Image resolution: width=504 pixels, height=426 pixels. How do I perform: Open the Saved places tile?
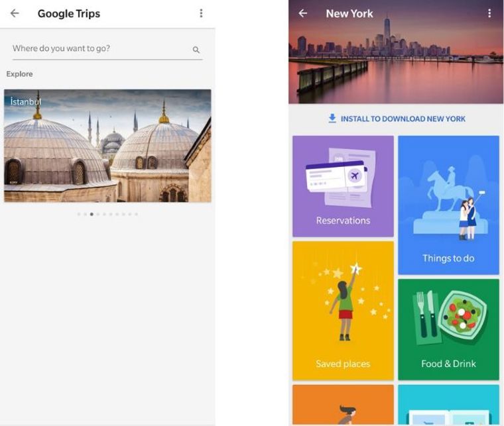[x=343, y=311]
